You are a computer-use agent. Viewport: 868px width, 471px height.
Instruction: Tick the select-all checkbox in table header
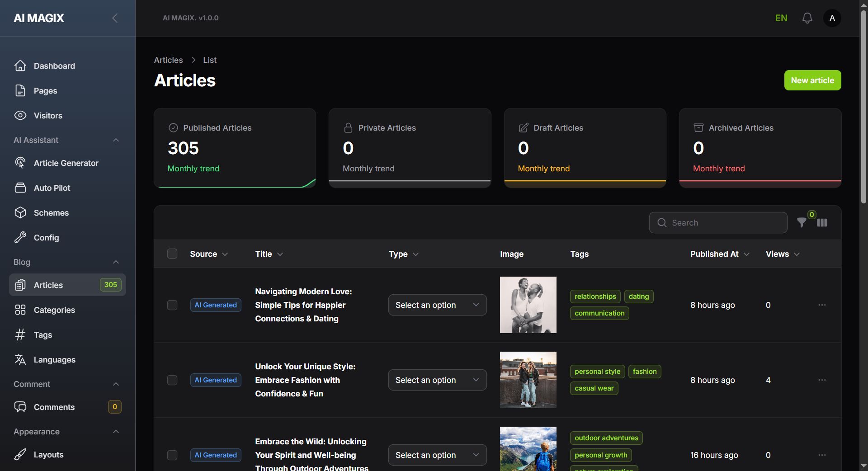pyautogui.click(x=172, y=254)
